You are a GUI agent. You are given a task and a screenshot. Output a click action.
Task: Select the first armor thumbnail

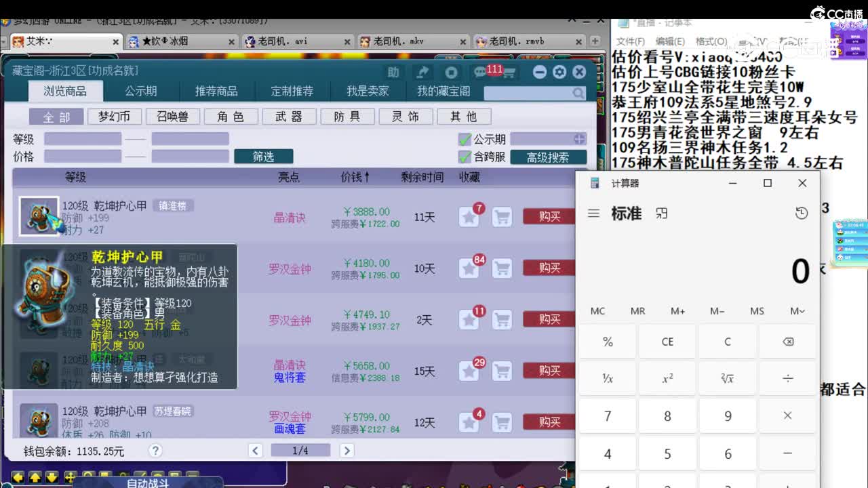[x=39, y=216]
